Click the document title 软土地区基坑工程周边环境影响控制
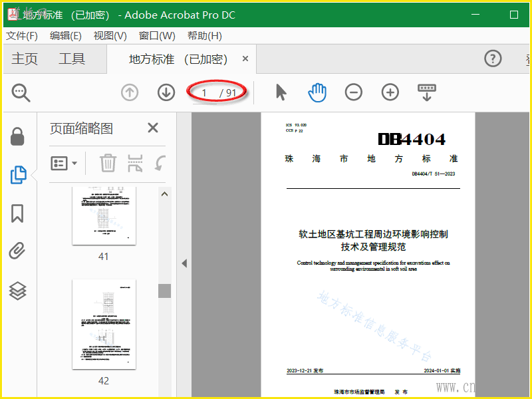 373,234
